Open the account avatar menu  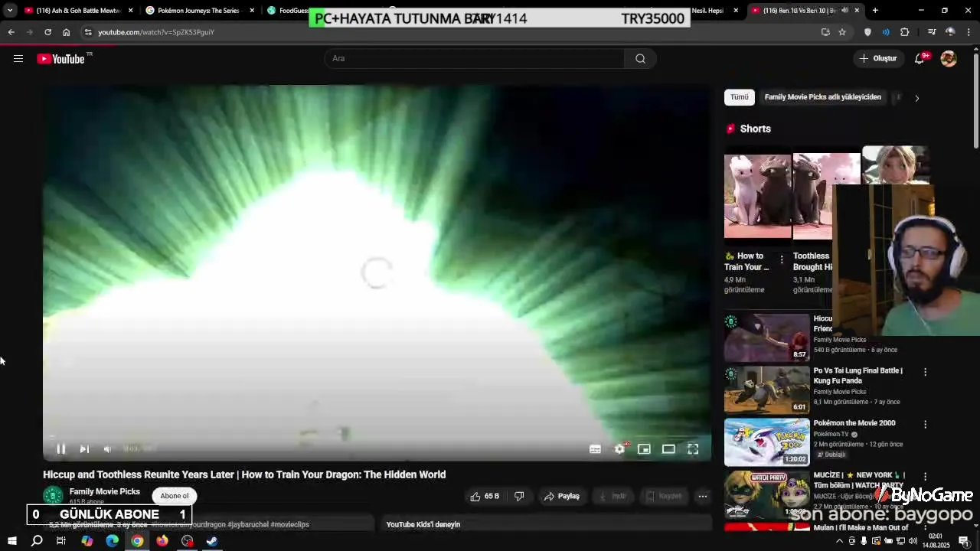pyautogui.click(x=949, y=58)
